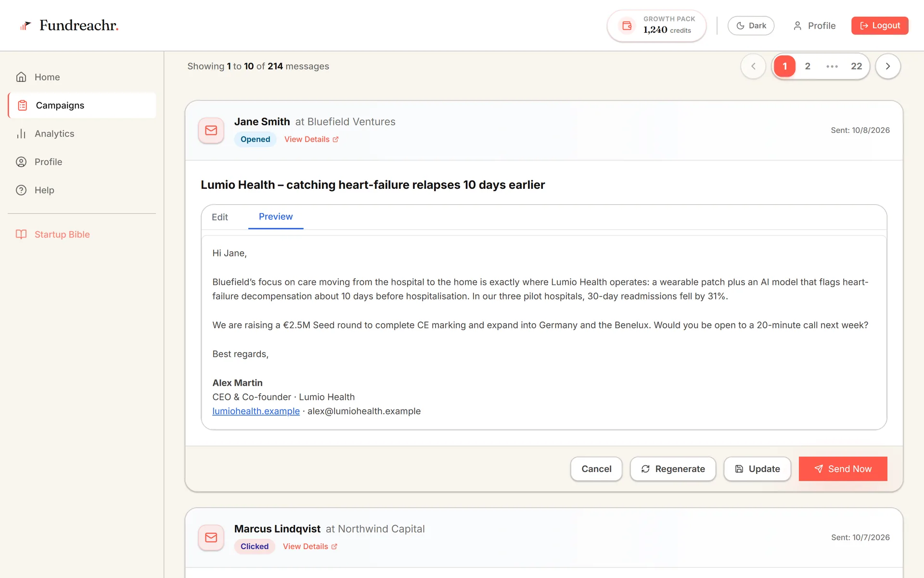Click the external link icon in Marcus Lindqvist's View Details
Image resolution: width=924 pixels, height=578 pixels.
point(334,547)
